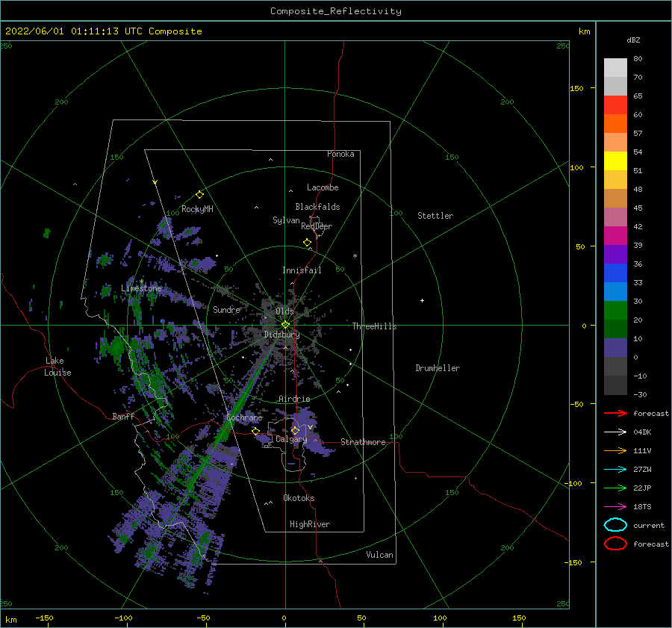Click the white cross marker south of Stettler

pos(422,300)
